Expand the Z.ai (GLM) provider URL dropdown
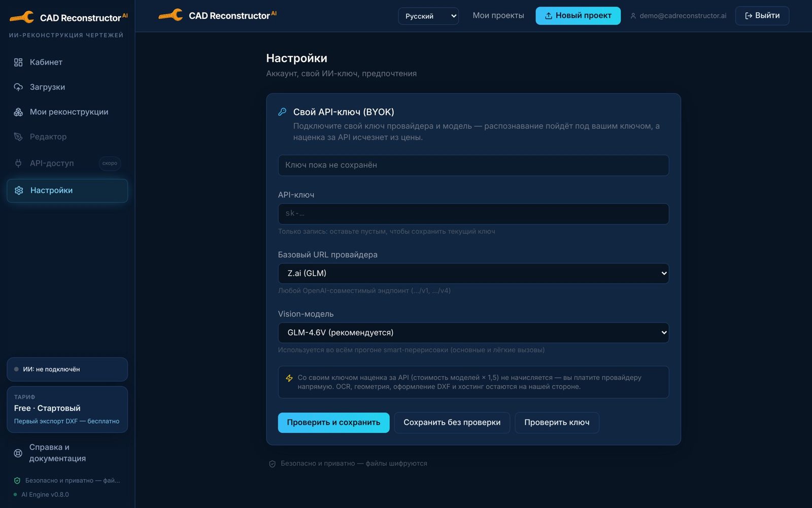The image size is (812, 508). pos(473,273)
